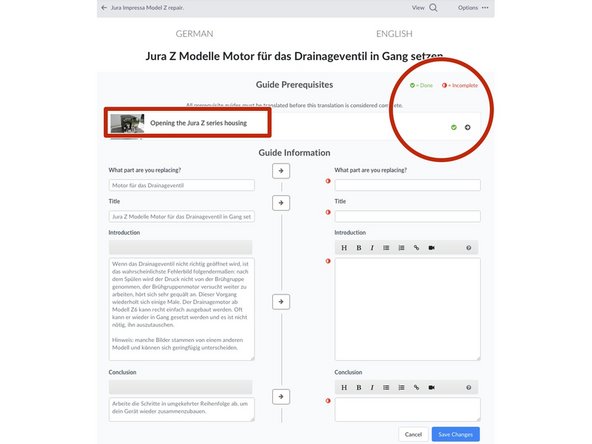Screen dimensions: 592x444
Task: Click the 'Guide Information' heading
Action: coord(294,153)
